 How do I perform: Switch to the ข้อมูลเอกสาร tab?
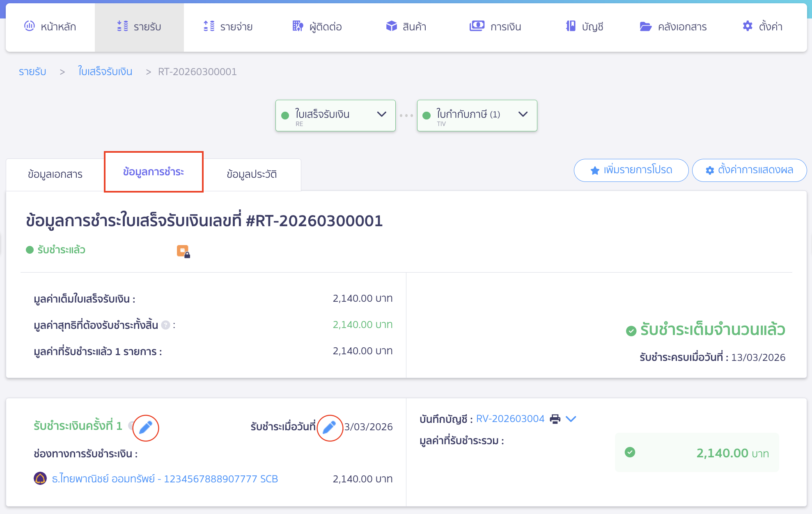tap(55, 174)
